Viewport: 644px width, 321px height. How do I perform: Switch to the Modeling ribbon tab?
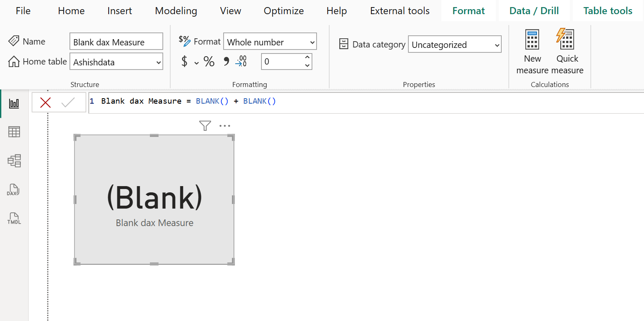(x=176, y=11)
